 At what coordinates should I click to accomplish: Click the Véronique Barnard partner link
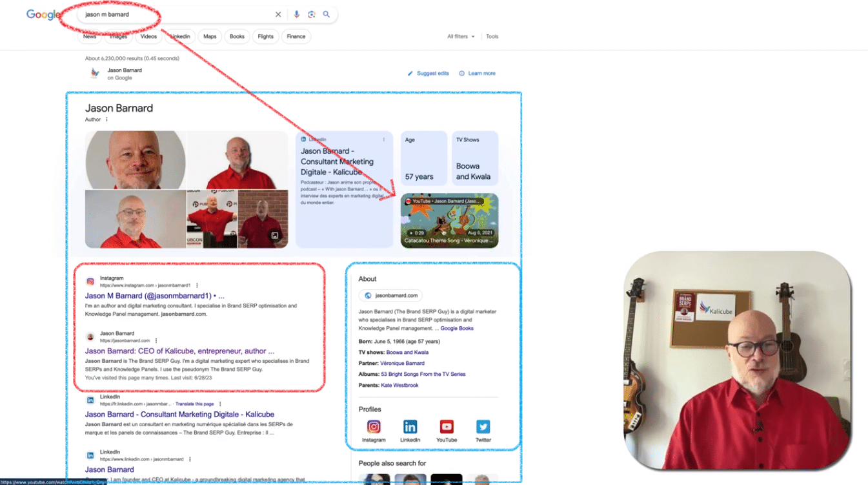point(402,364)
